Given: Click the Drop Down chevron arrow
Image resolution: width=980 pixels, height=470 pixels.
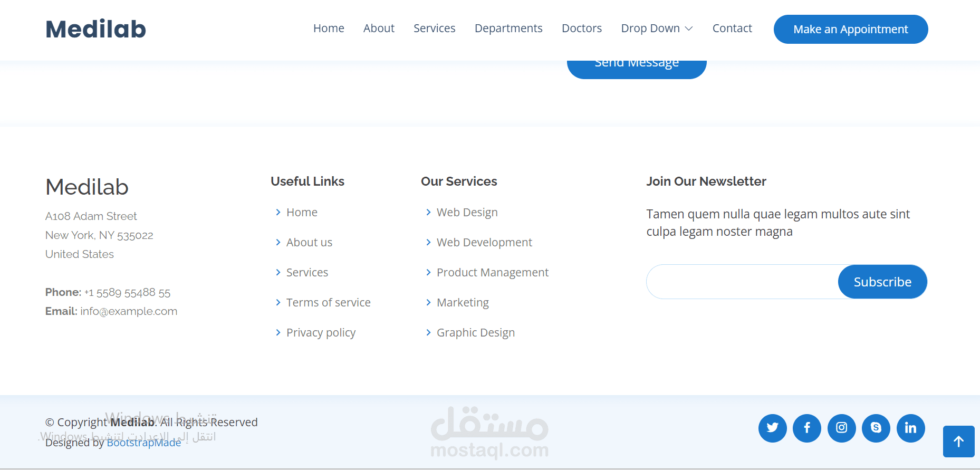Looking at the screenshot, I should pos(689,28).
